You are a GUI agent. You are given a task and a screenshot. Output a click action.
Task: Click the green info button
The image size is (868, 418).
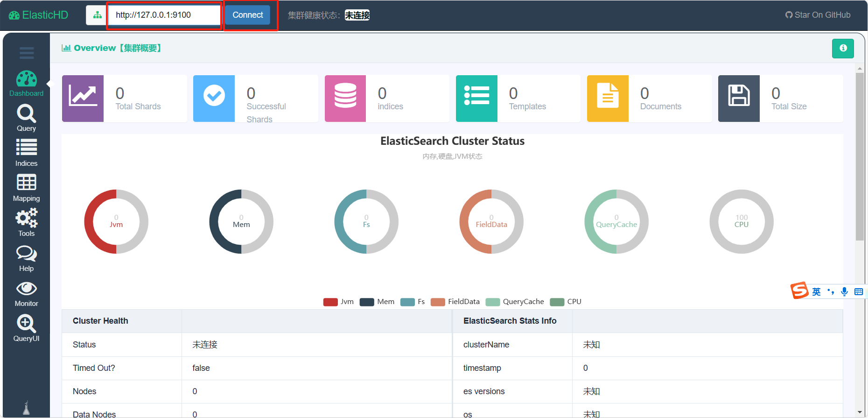pyautogui.click(x=843, y=48)
